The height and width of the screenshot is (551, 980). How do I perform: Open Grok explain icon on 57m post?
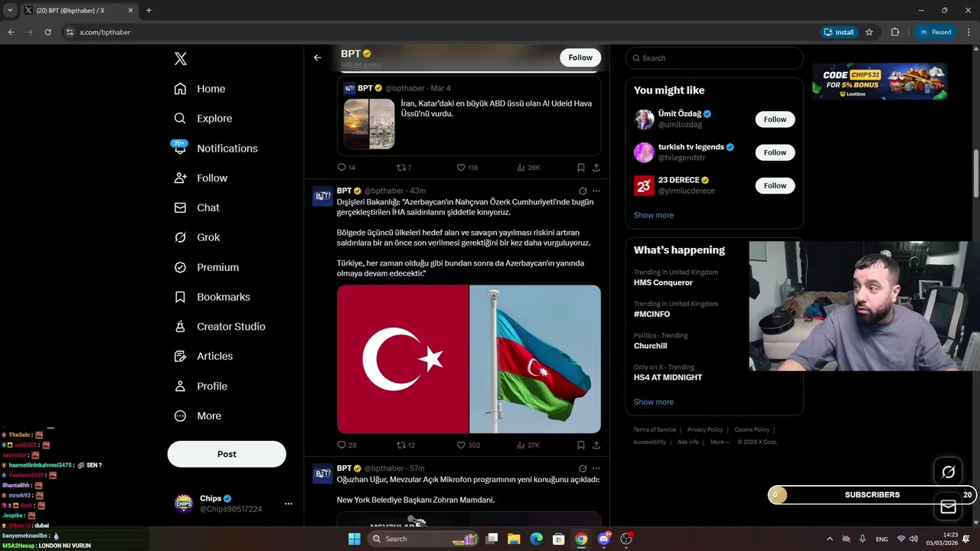coord(583,468)
